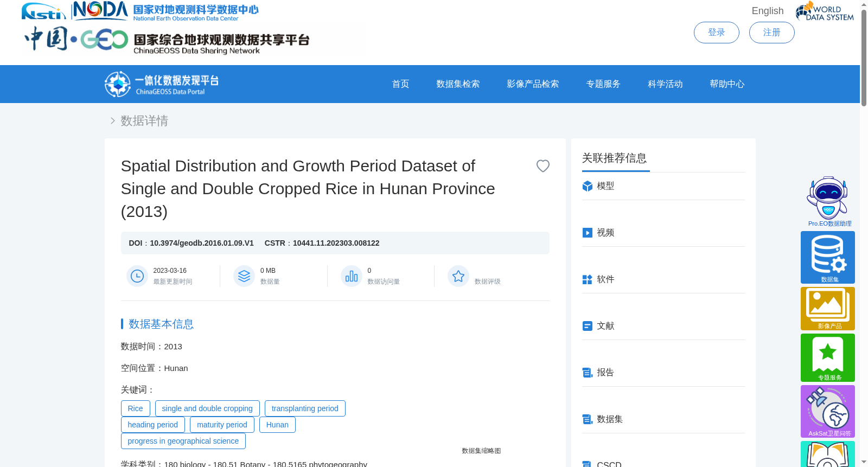868x467 pixels.
Task: Click the ChinaGEOSS Data Portal logo
Action: point(162,84)
